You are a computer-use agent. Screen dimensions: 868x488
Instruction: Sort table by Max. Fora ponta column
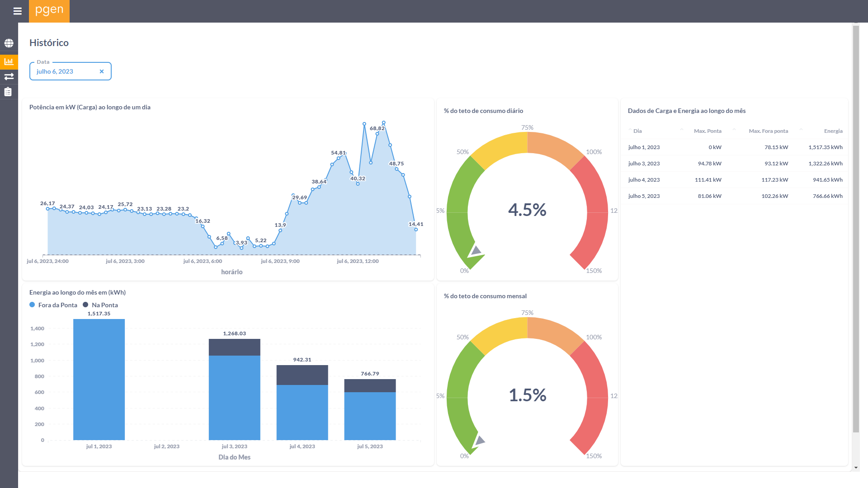768,131
